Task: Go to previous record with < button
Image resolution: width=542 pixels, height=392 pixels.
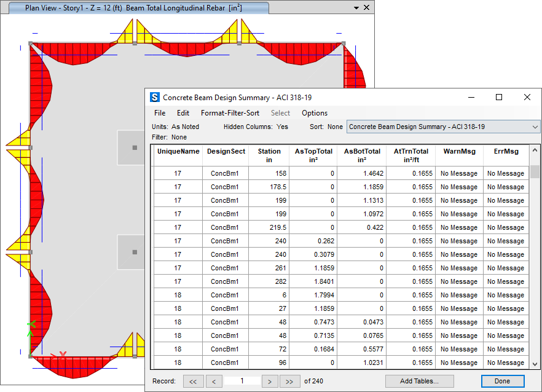Action: click(214, 382)
